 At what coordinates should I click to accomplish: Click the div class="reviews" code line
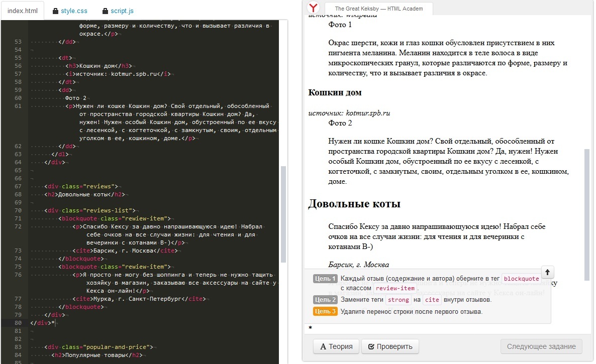click(x=81, y=186)
